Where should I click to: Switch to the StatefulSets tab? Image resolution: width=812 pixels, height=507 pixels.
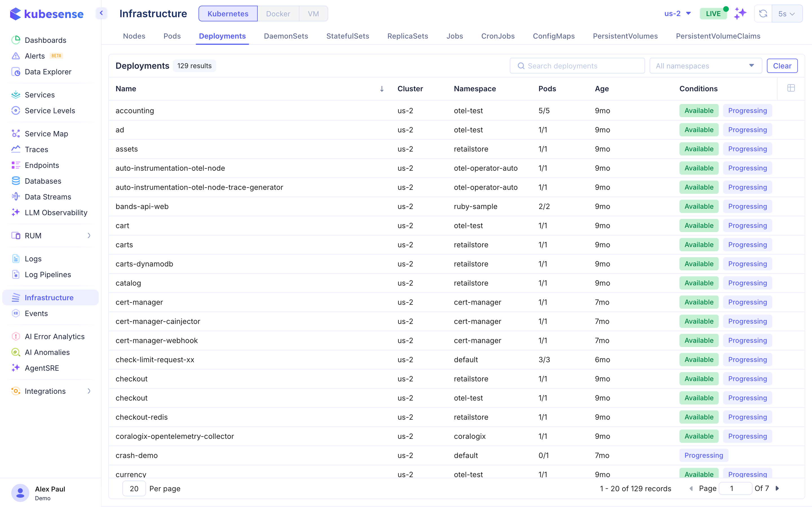coord(348,36)
